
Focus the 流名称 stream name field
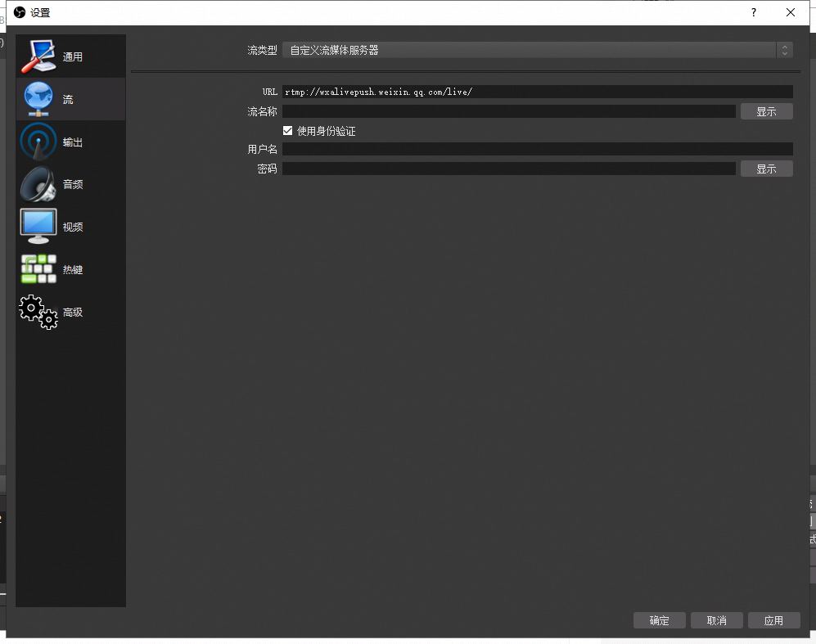509,111
